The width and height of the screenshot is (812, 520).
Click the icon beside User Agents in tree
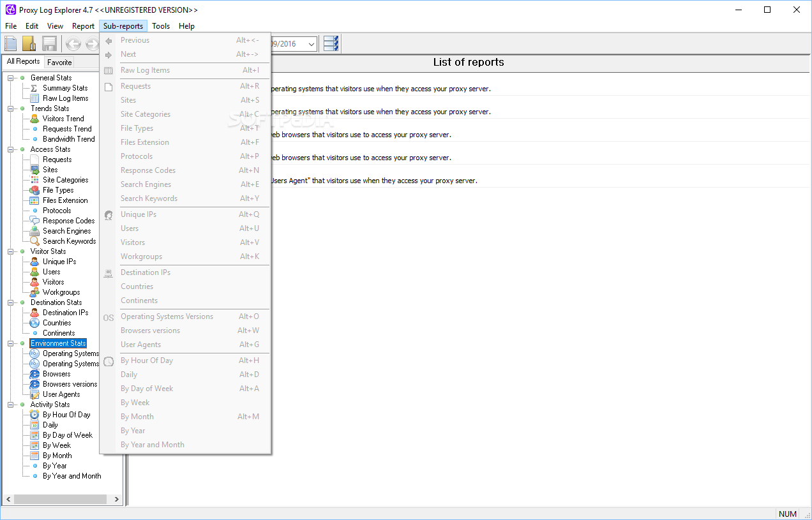[x=34, y=394]
